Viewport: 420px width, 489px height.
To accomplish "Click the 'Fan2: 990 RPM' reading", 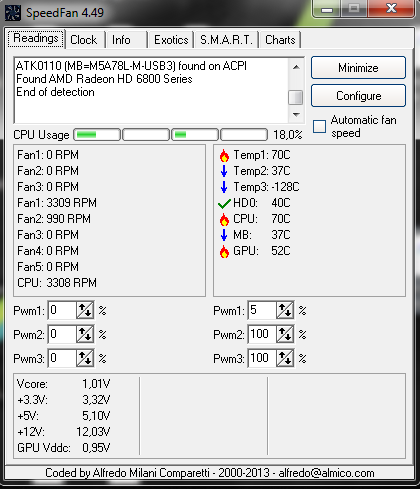I will click(x=54, y=219).
